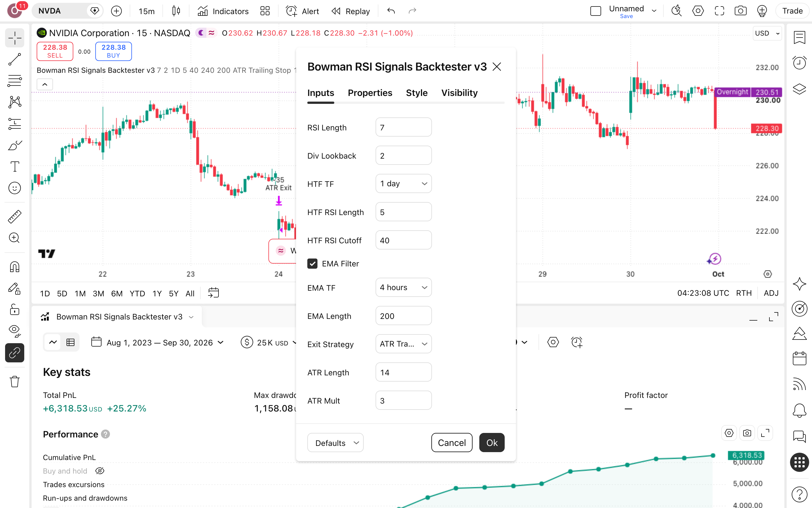Screen dimensions: 812x508
Task: Edit the RSI Length input field
Action: click(403, 127)
